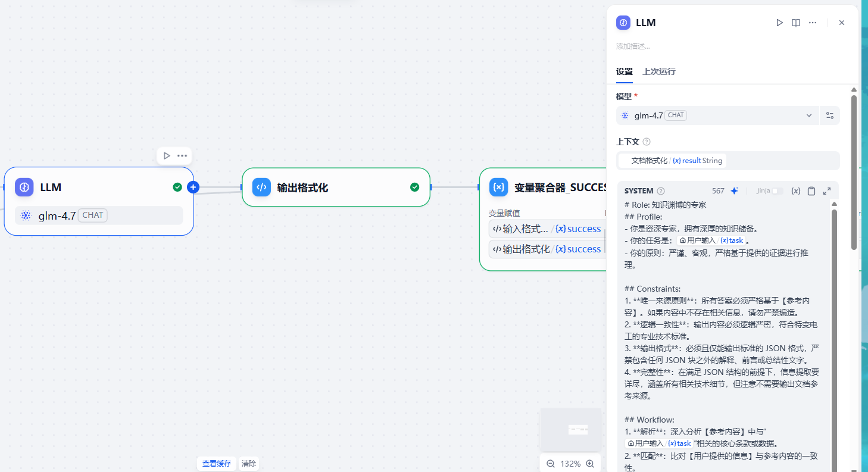The height and width of the screenshot is (472, 868).
Task: Open the 132% zoom level menu
Action: [x=570, y=464]
